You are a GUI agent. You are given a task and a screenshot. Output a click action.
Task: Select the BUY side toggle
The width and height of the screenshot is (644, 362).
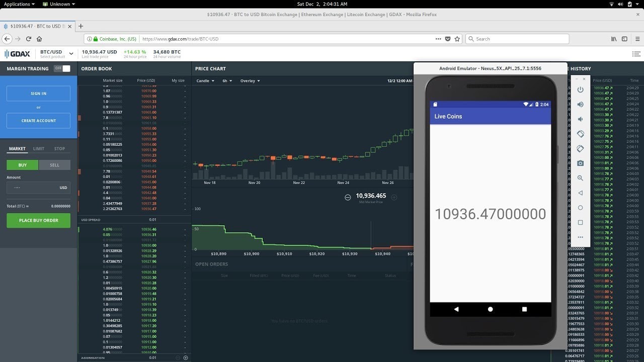(23, 165)
